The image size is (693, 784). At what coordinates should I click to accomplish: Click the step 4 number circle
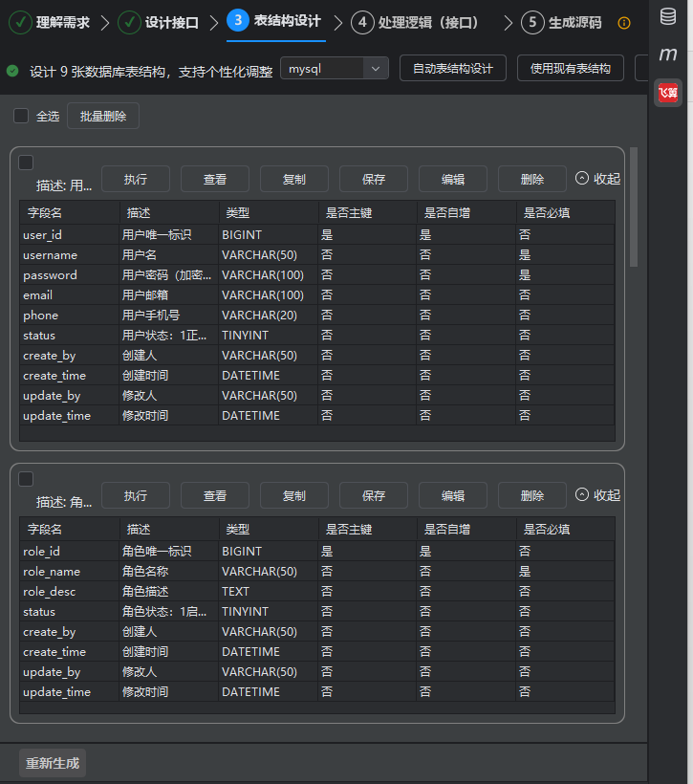coord(362,23)
